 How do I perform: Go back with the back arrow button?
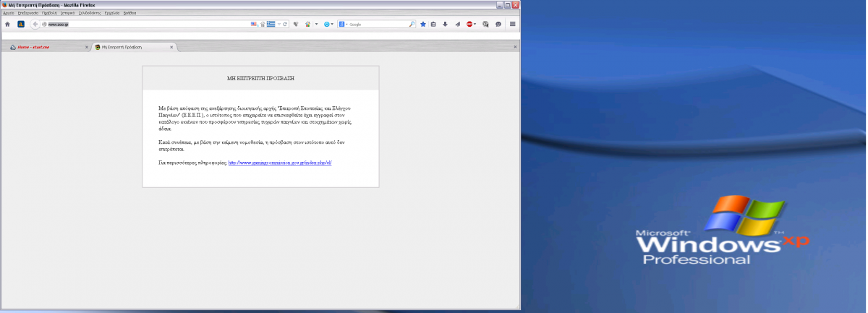tap(35, 24)
